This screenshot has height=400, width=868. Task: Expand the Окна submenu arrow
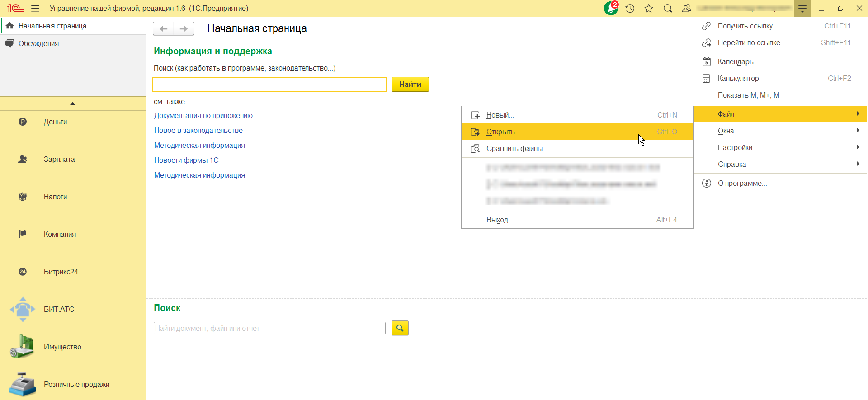click(x=858, y=130)
